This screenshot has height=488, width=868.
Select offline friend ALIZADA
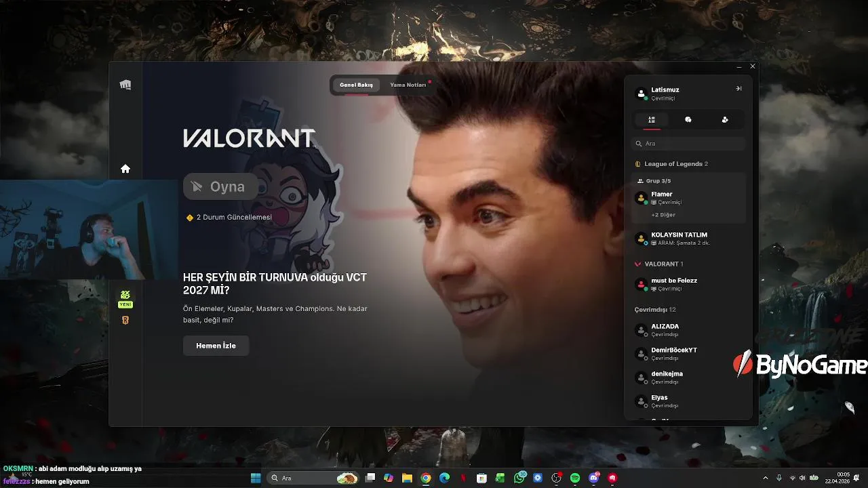pyautogui.click(x=688, y=330)
